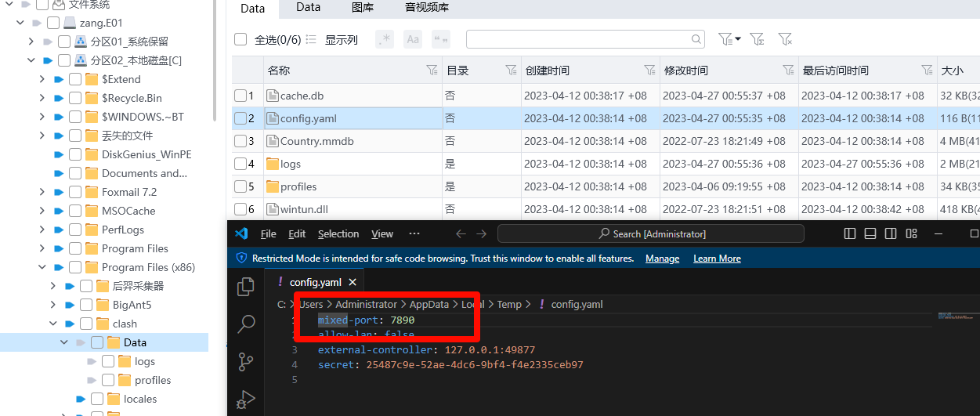The height and width of the screenshot is (416, 980).
Task: Click the filter summary funnel icon
Action: click(757, 39)
